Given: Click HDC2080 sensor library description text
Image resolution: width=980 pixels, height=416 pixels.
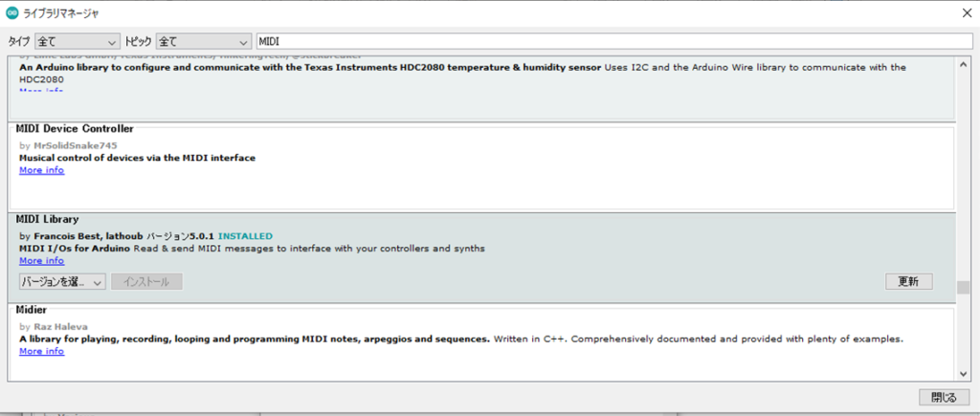Looking at the screenshot, I should coord(462,73).
